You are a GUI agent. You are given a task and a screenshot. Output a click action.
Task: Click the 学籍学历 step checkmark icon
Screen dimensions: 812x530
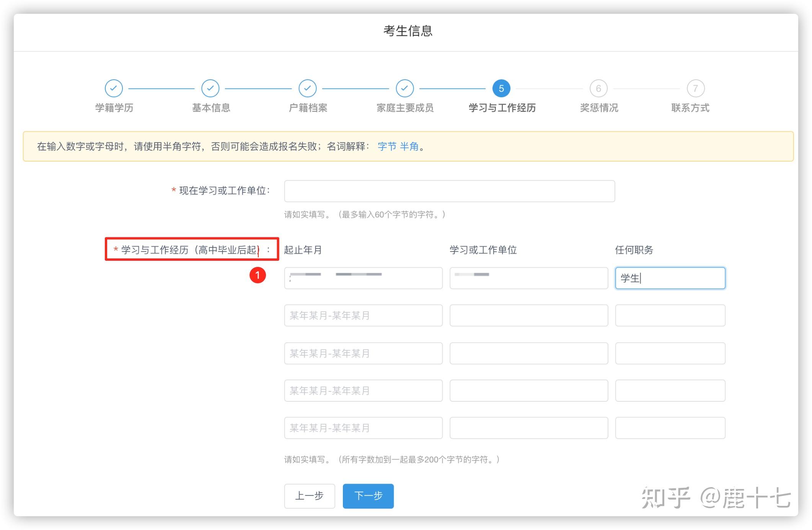pyautogui.click(x=114, y=88)
